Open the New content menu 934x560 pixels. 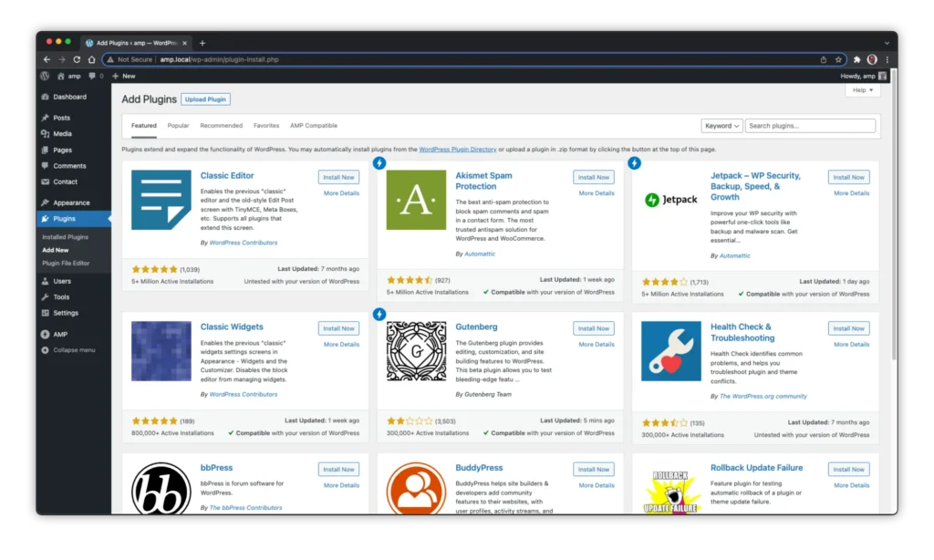click(124, 77)
